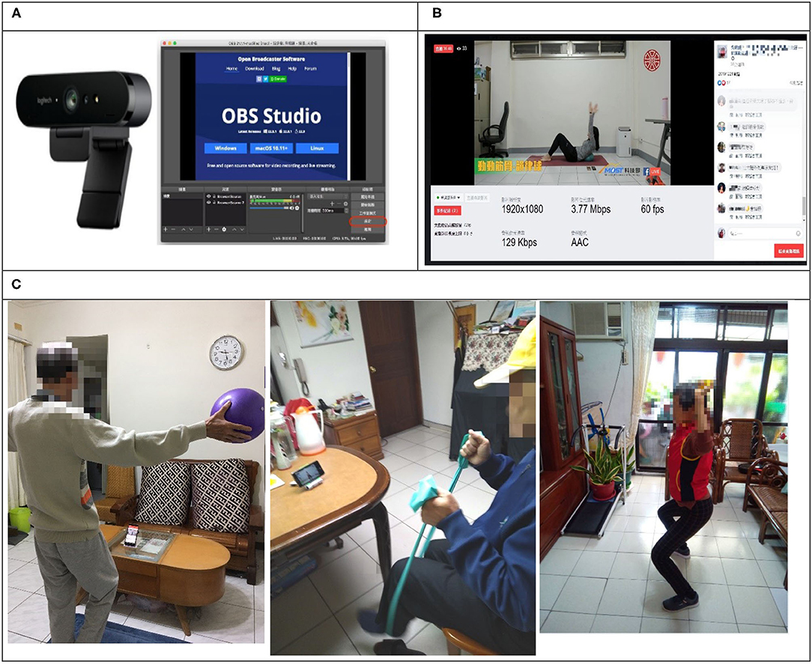Open Forum tab on OBS website
This screenshot has width=812, height=664.
311,68
